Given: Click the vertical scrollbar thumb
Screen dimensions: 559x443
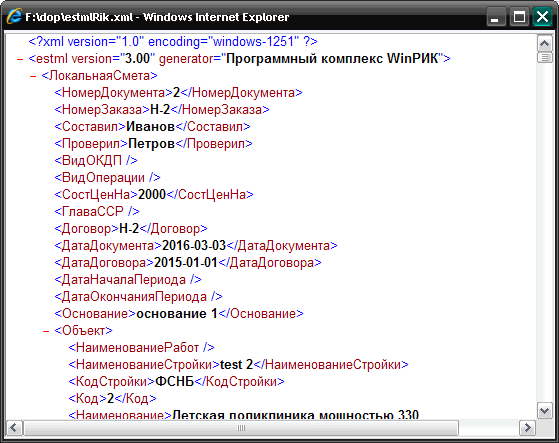Looking at the screenshot, I should [544, 57].
